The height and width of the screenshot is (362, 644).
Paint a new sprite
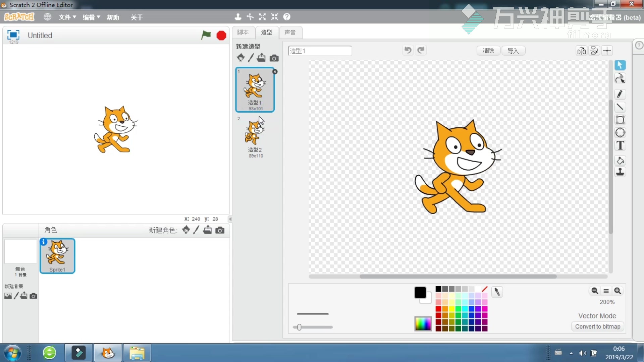pos(196,230)
